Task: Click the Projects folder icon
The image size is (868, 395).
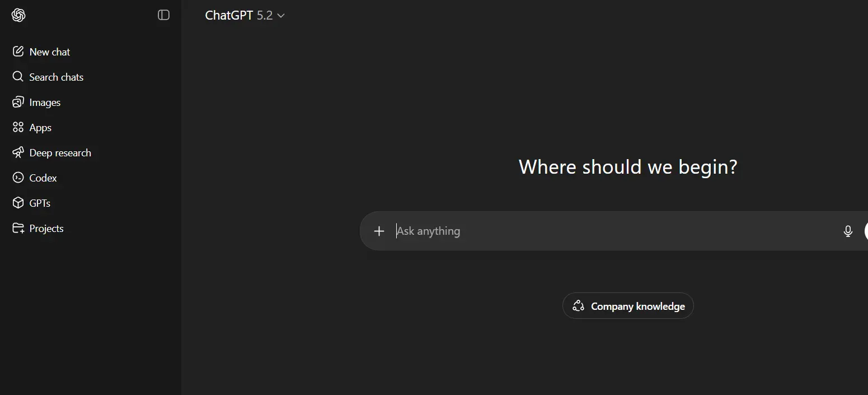Action: pyautogui.click(x=18, y=228)
